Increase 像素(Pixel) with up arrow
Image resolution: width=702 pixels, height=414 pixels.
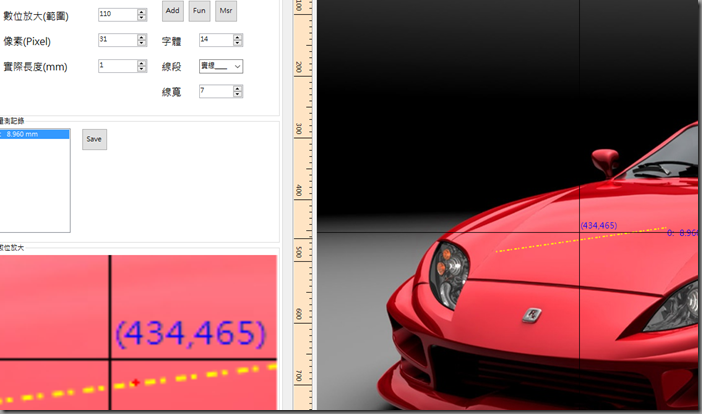point(142,37)
